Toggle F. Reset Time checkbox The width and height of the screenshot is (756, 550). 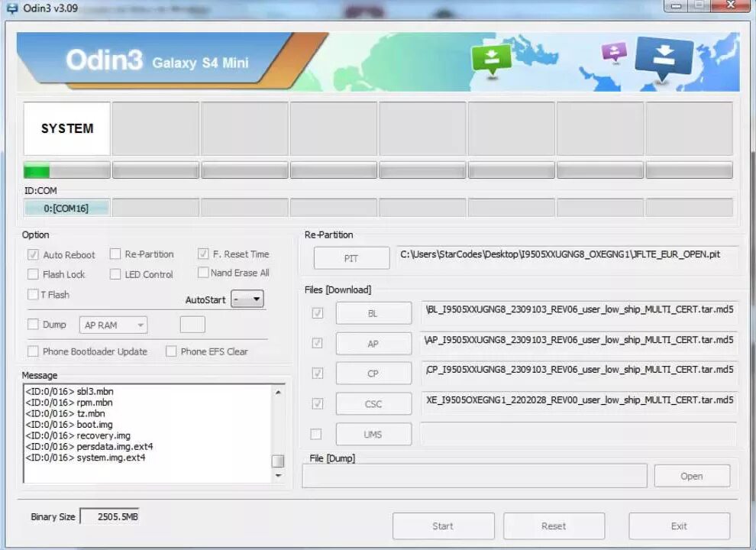coord(203,254)
